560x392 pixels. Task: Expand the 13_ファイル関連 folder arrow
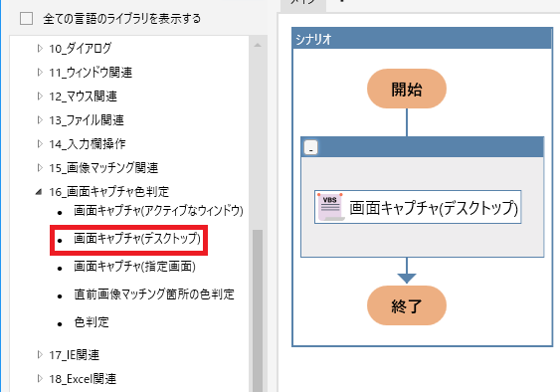pyautogui.click(x=40, y=119)
